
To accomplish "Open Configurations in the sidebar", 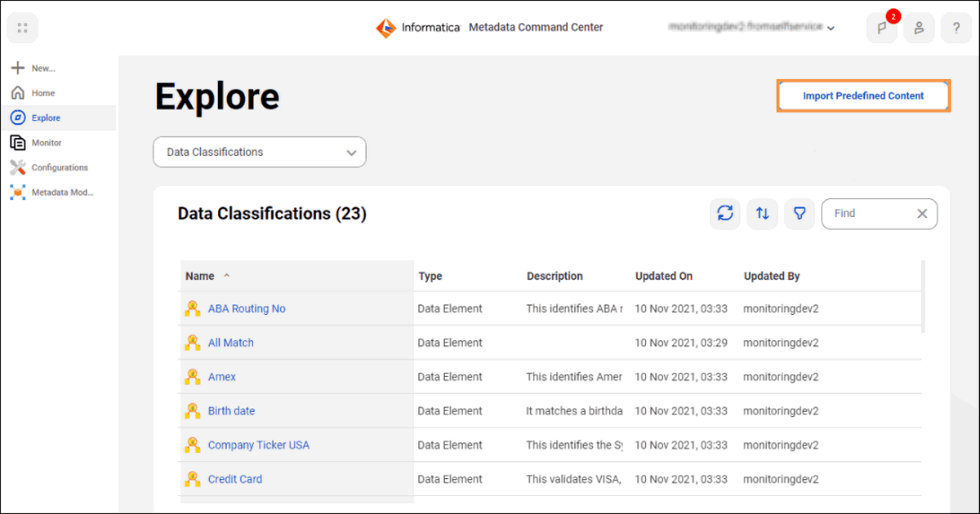I will click(x=59, y=167).
